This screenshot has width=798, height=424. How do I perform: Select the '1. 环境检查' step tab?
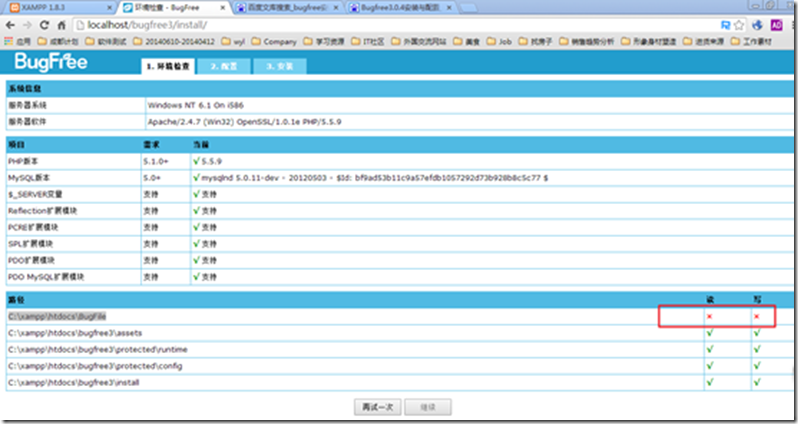(168, 67)
